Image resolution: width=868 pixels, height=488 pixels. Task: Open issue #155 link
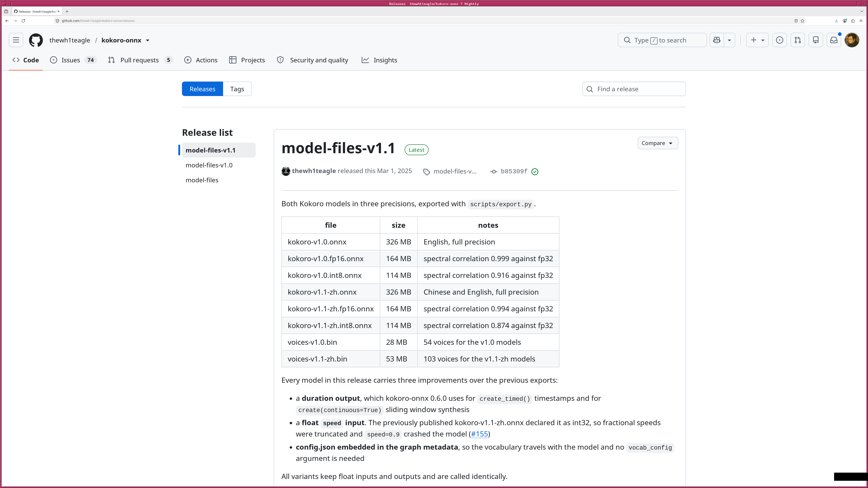coord(479,434)
